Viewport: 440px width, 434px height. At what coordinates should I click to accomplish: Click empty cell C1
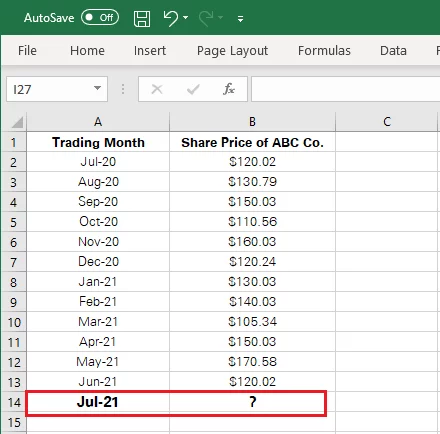(386, 142)
